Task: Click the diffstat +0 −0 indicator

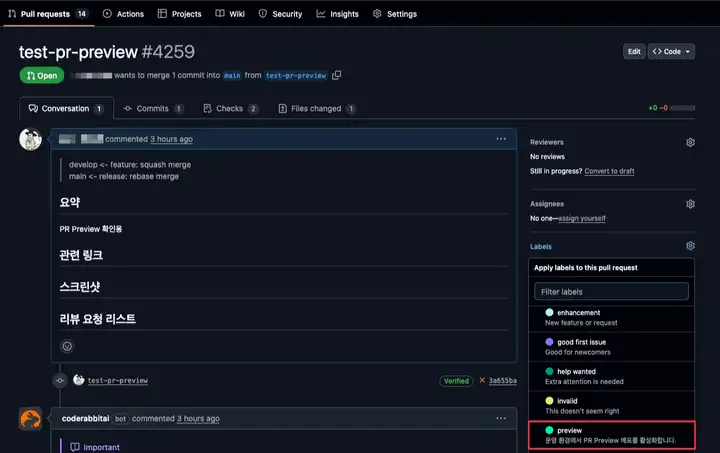Action: (x=672, y=108)
